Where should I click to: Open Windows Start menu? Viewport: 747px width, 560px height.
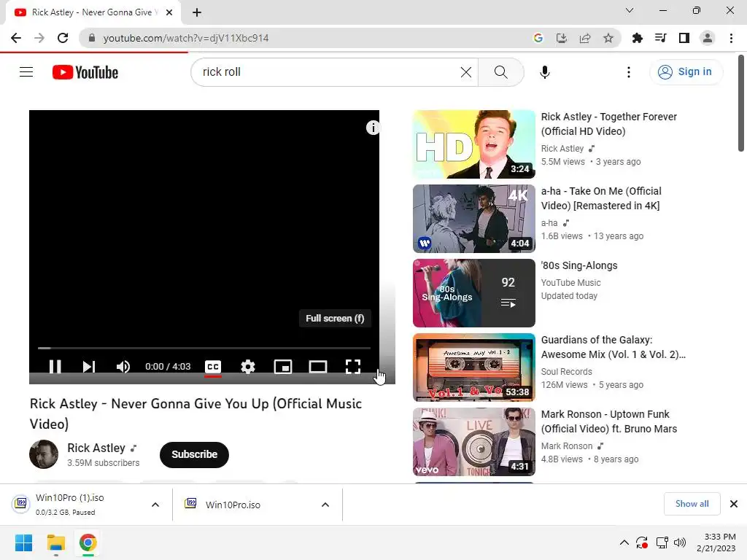pyautogui.click(x=23, y=542)
